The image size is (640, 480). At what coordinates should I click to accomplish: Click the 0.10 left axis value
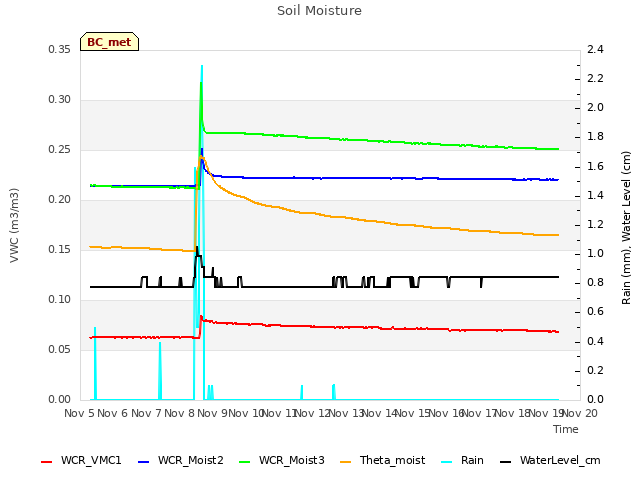[60, 300]
